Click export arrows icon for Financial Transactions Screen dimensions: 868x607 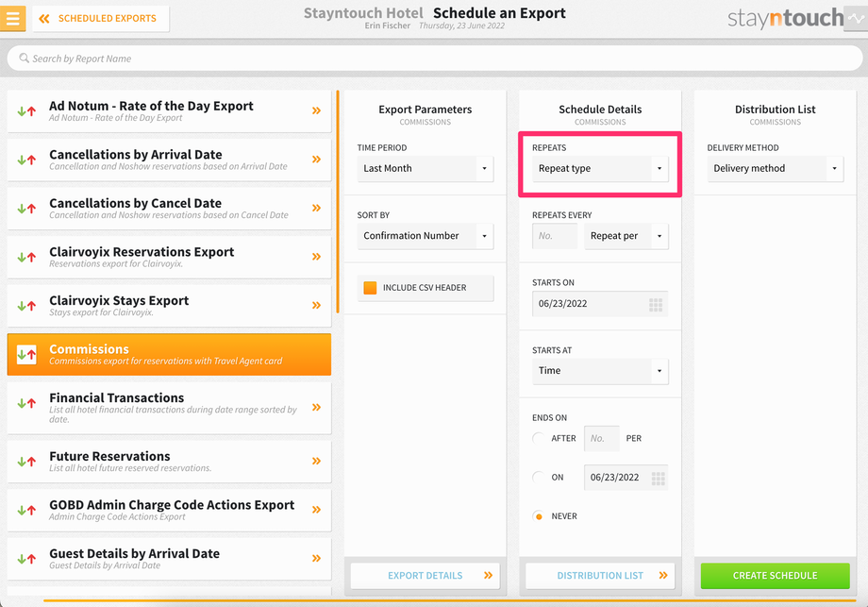pos(26,403)
